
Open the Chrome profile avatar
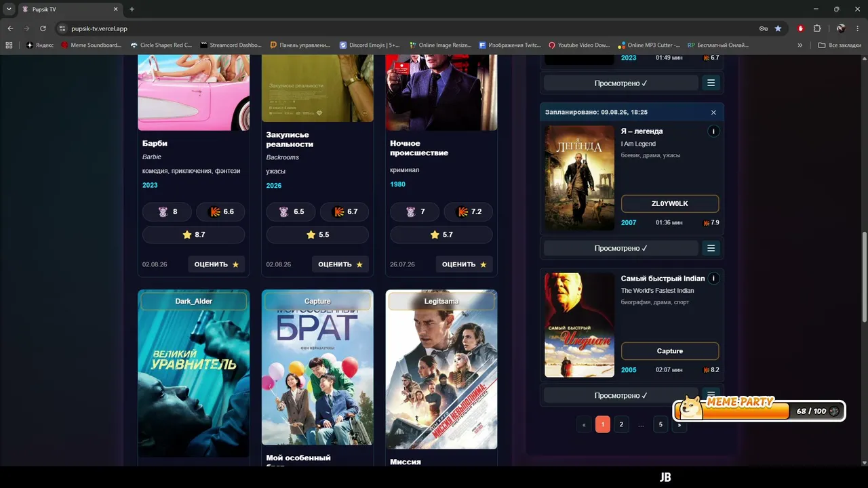coord(841,28)
